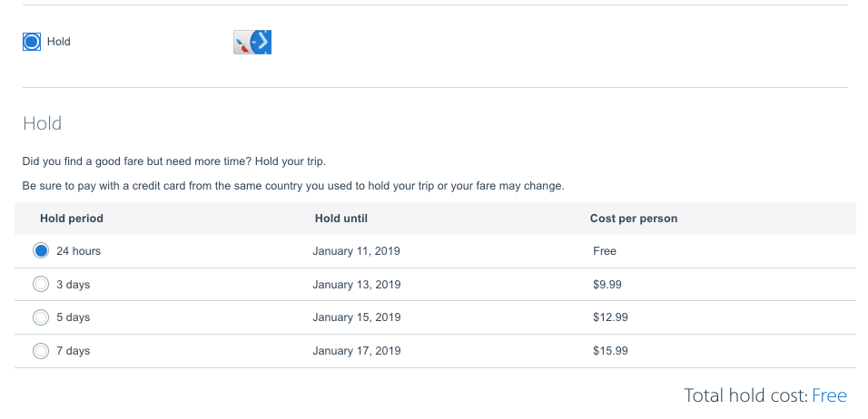Select the Hold radio button at top

tap(32, 42)
